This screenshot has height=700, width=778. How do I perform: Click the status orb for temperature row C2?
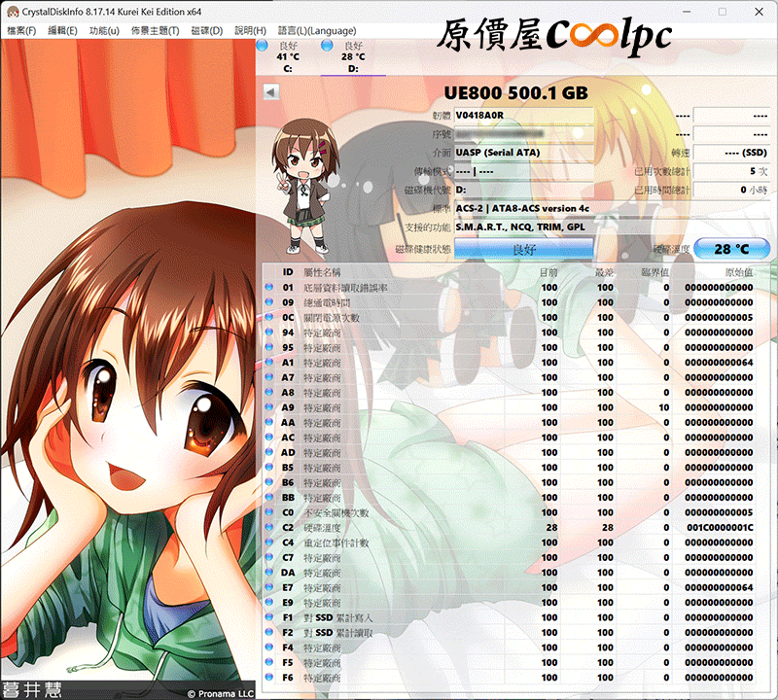click(269, 527)
